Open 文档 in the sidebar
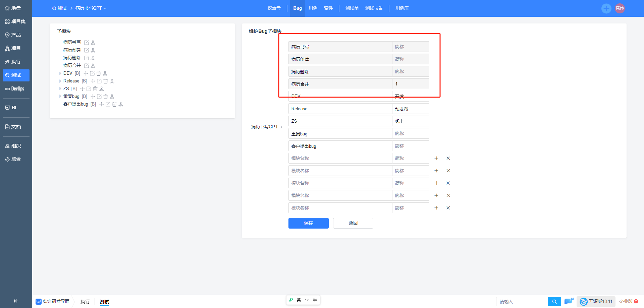Viewport: 644px width, 308px height. tap(16, 127)
